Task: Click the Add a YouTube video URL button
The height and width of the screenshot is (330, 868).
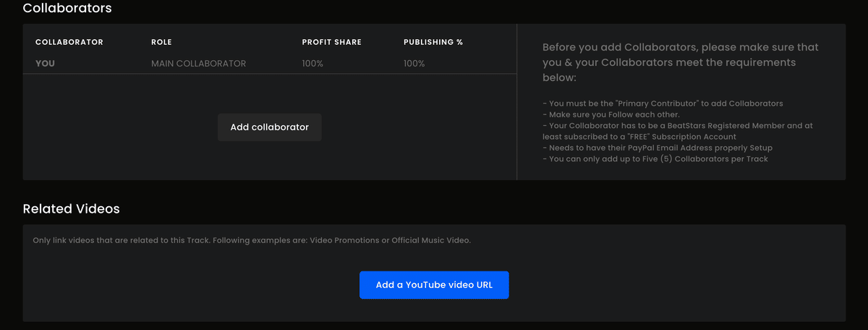Action: click(x=434, y=285)
